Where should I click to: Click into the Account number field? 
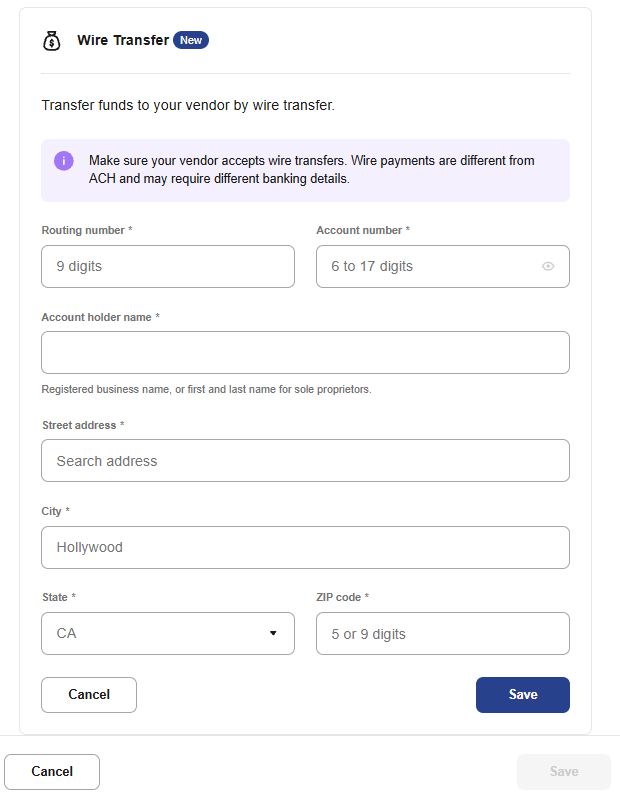(428, 267)
